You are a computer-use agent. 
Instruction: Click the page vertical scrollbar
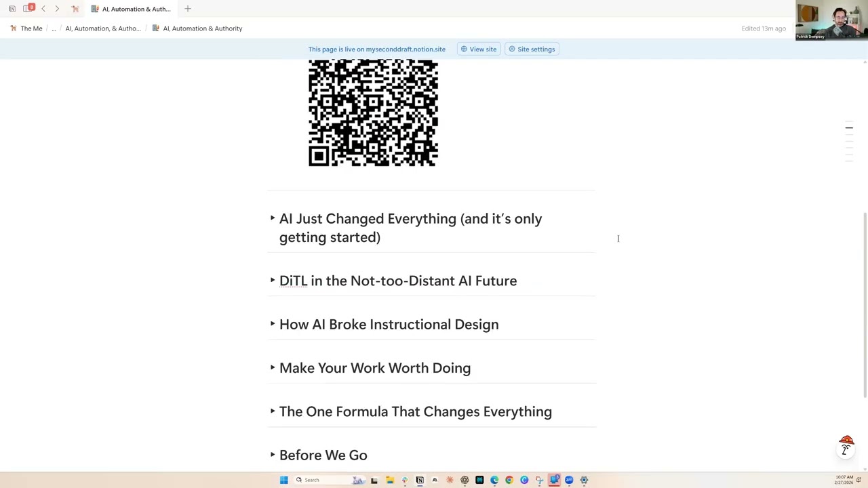tap(865, 305)
